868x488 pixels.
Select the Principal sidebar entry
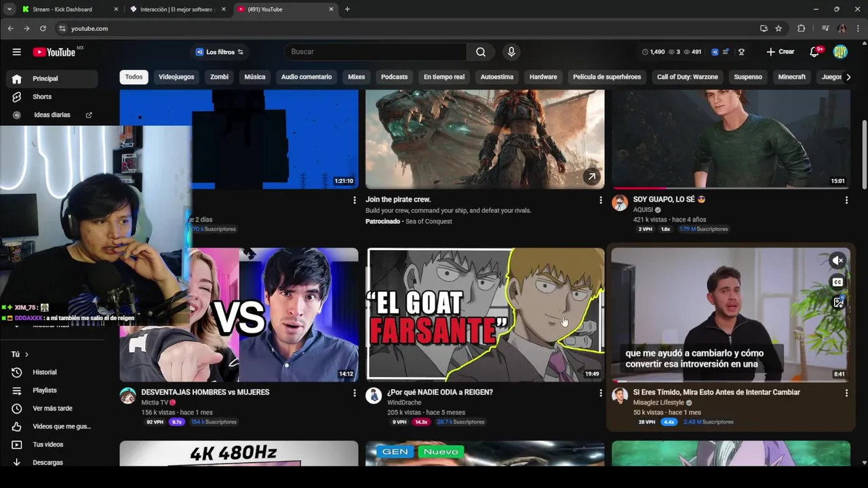[51, 79]
